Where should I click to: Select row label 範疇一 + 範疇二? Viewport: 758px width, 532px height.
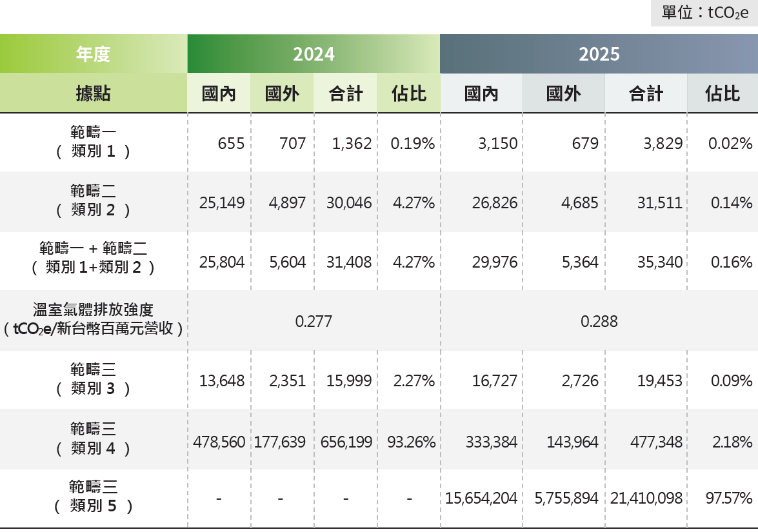point(94,257)
